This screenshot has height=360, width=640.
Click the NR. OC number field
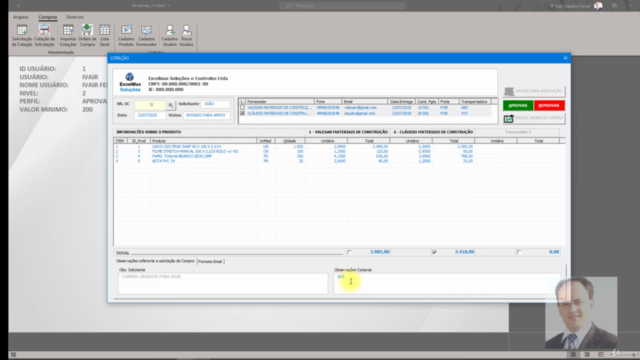[x=150, y=105]
